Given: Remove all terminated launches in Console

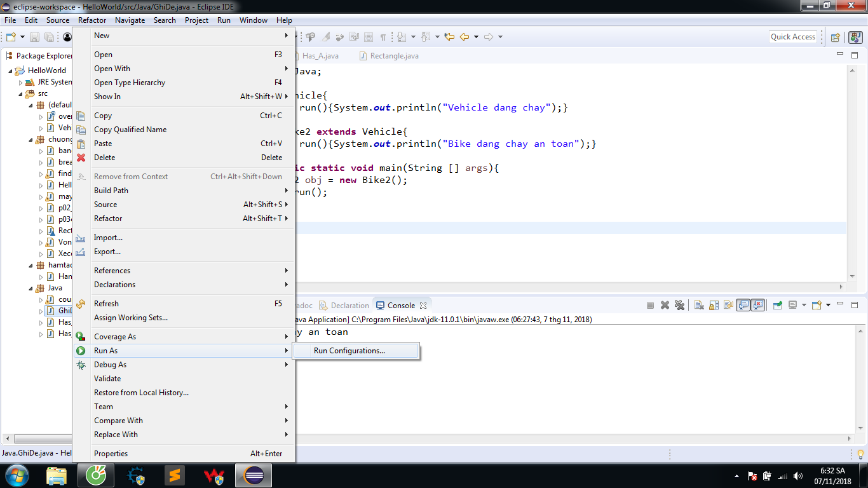Looking at the screenshot, I should [679, 305].
